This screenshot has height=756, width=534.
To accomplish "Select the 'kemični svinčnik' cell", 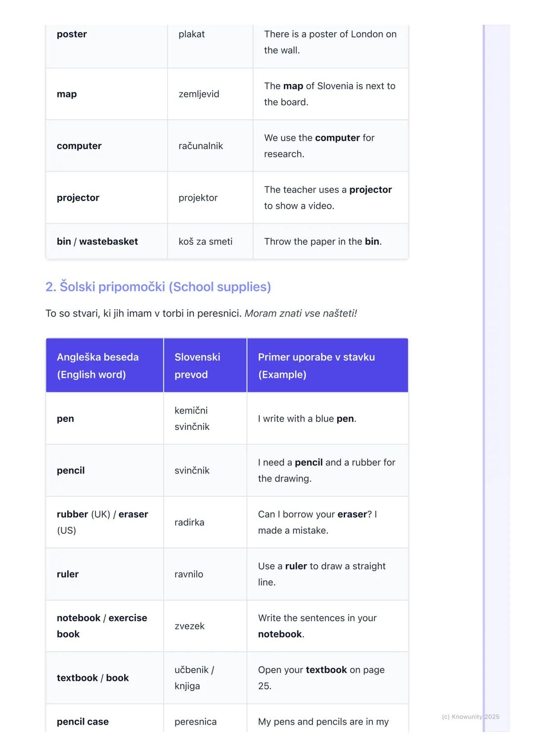I will tap(192, 419).
